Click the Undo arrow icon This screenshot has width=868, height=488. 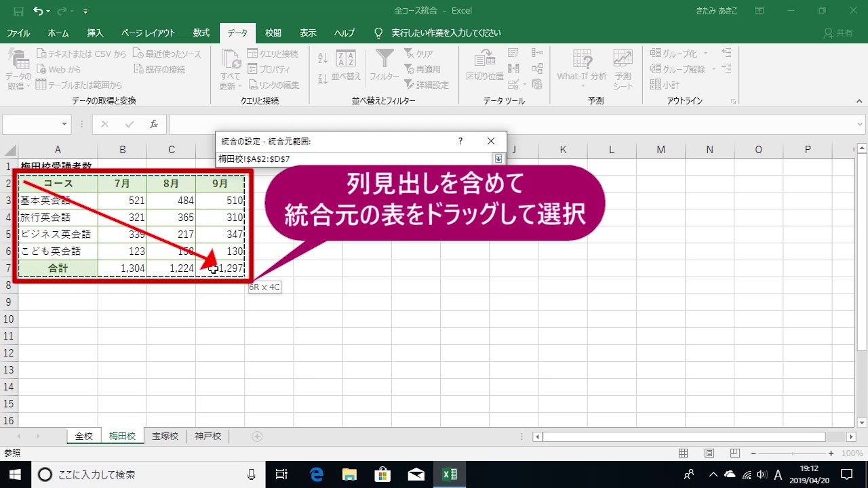[38, 11]
